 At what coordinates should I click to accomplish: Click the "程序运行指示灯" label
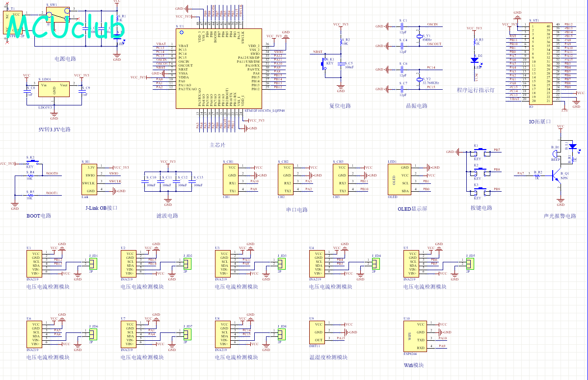point(476,90)
